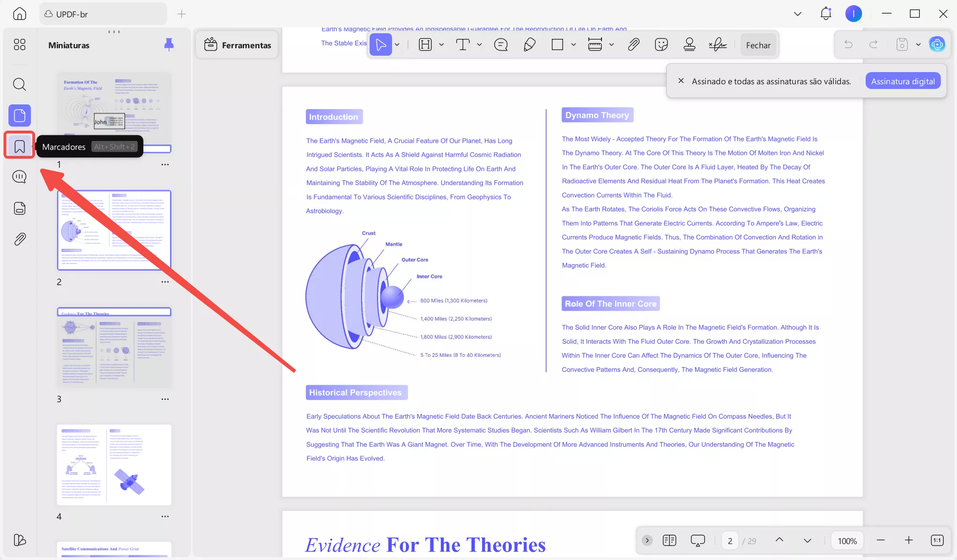This screenshot has height=560, width=957.
Task: Toggle the two-page reading layout
Action: 669,540
